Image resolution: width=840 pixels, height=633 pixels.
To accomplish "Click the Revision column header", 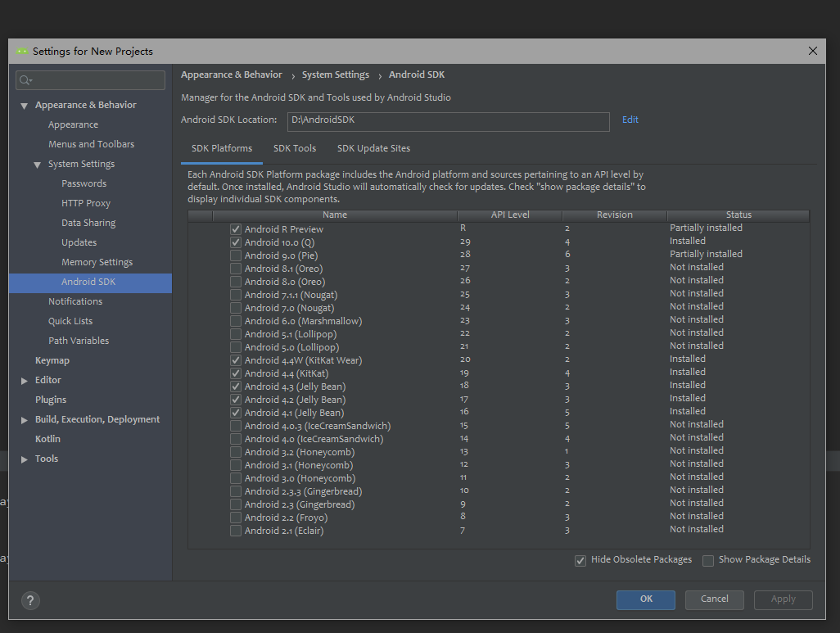I will [x=615, y=215].
